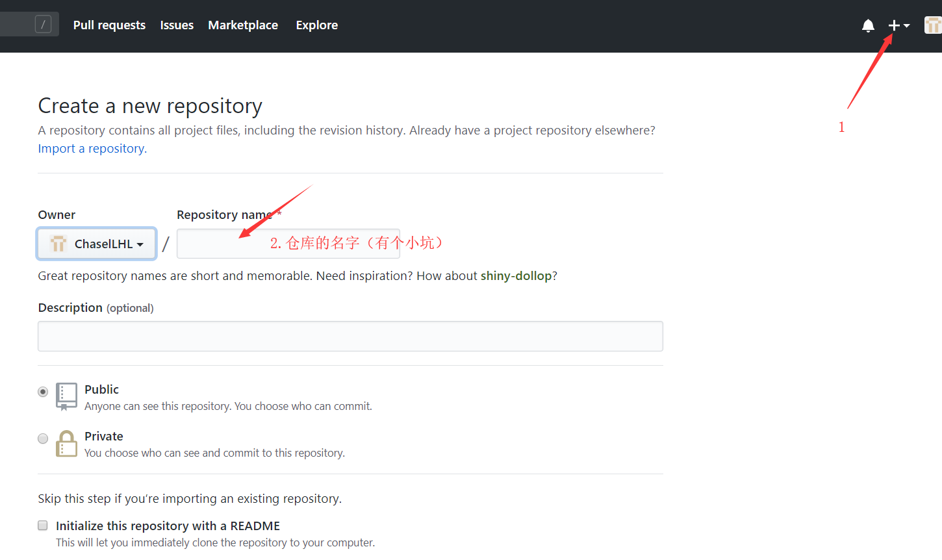Expand the ChaselLHL owner dropdown
The width and height of the screenshot is (942, 560).
[97, 244]
